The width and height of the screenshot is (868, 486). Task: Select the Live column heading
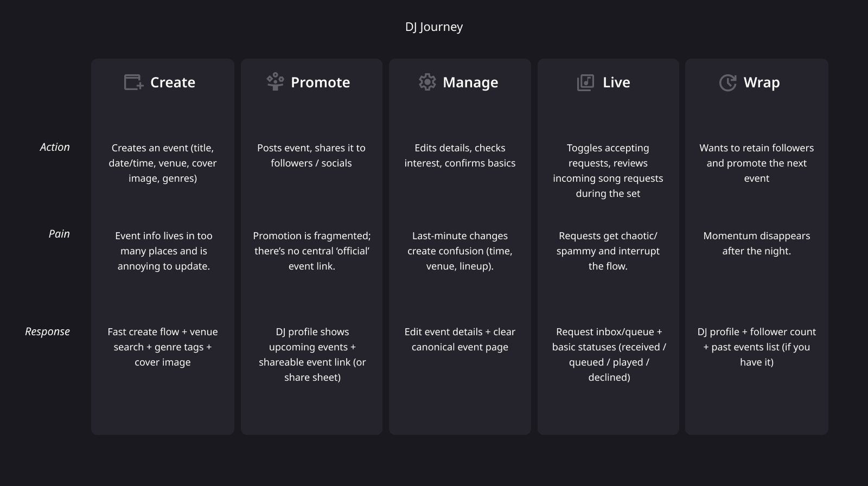click(x=616, y=82)
